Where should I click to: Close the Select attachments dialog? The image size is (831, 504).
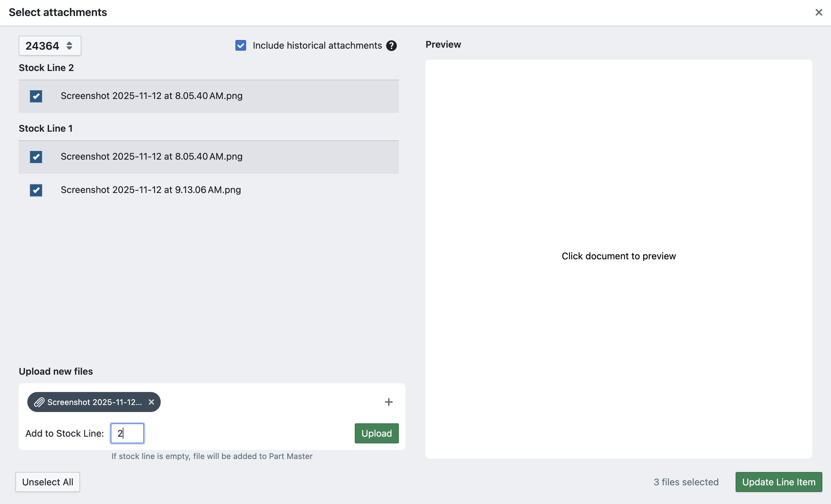tap(819, 12)
